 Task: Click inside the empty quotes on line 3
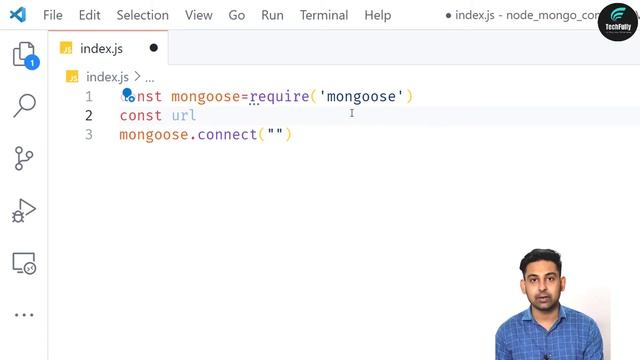275,134
